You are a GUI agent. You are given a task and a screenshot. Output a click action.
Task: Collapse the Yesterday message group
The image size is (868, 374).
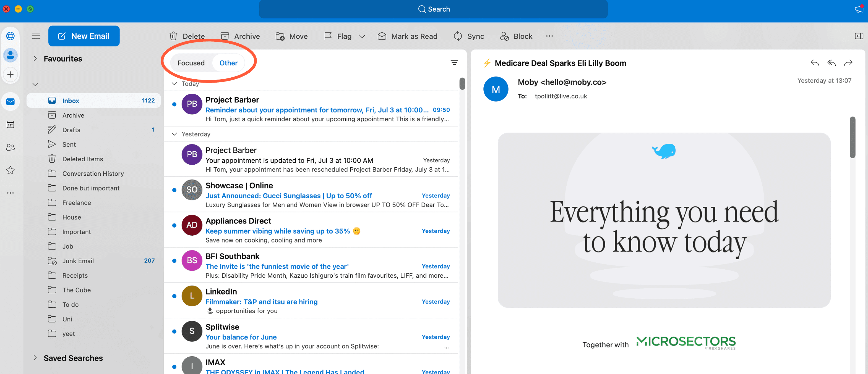(x=174, y=134)
